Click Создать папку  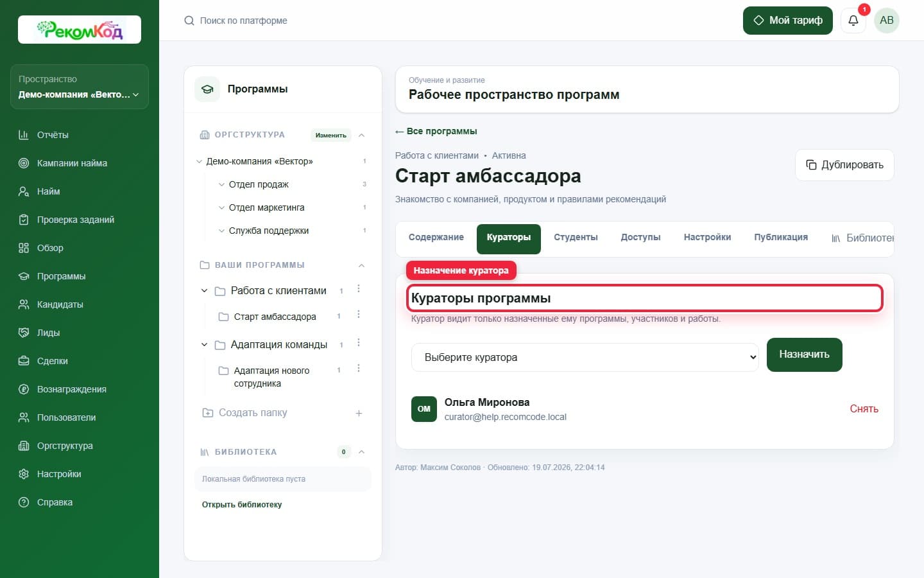253,413
